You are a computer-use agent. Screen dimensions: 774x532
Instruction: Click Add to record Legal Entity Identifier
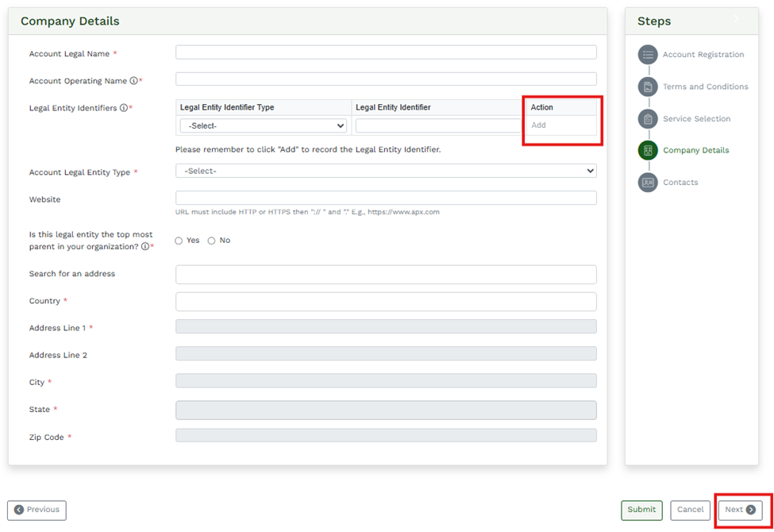tap(538, 125)
